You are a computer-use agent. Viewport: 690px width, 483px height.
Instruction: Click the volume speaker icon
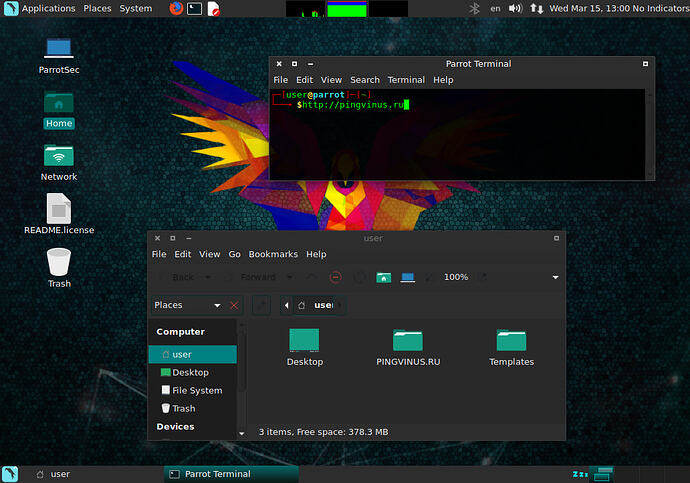point(515,8)
